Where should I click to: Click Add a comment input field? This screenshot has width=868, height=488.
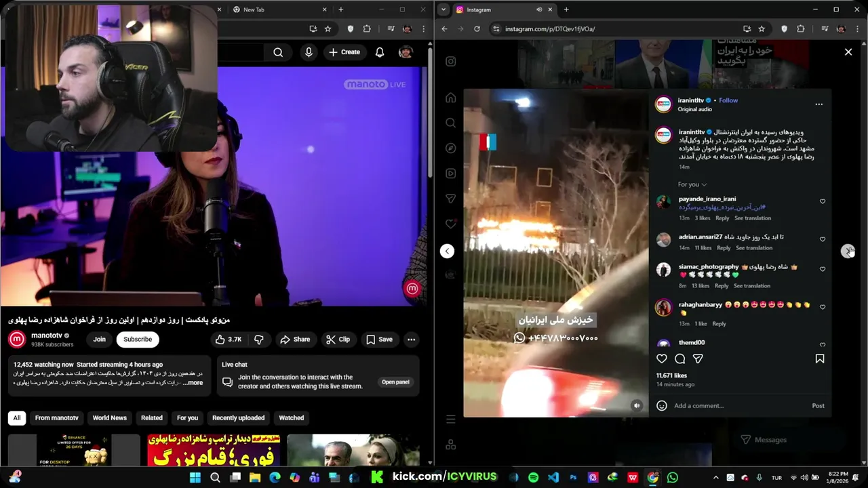pyautogui.click(x=739, y=405)
